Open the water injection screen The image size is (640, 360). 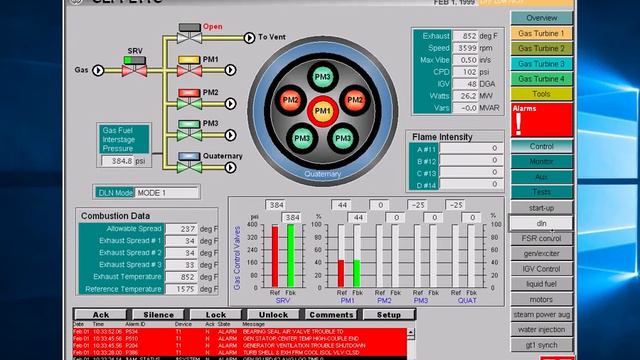point(542,329)
